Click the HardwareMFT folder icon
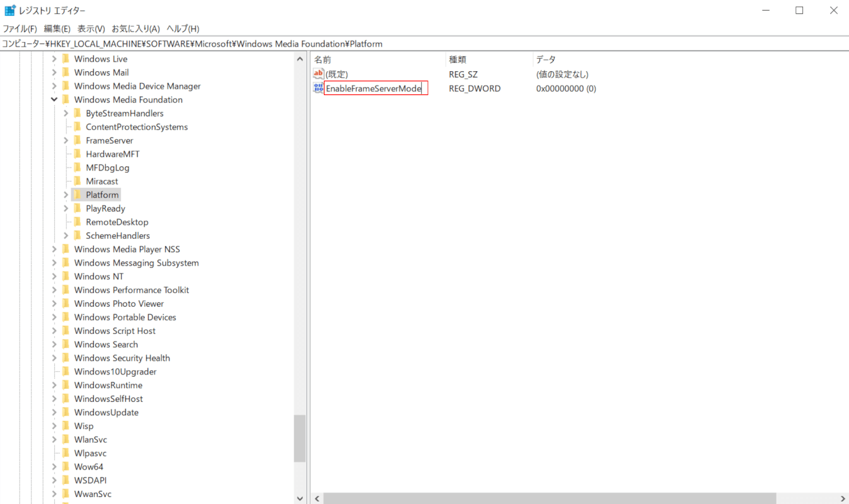849x504 pixels. [78, 154]
